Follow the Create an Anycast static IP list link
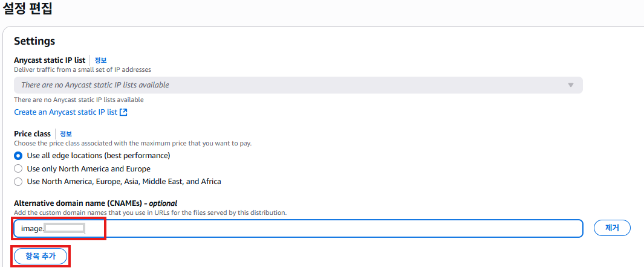 tap(66, 112)
